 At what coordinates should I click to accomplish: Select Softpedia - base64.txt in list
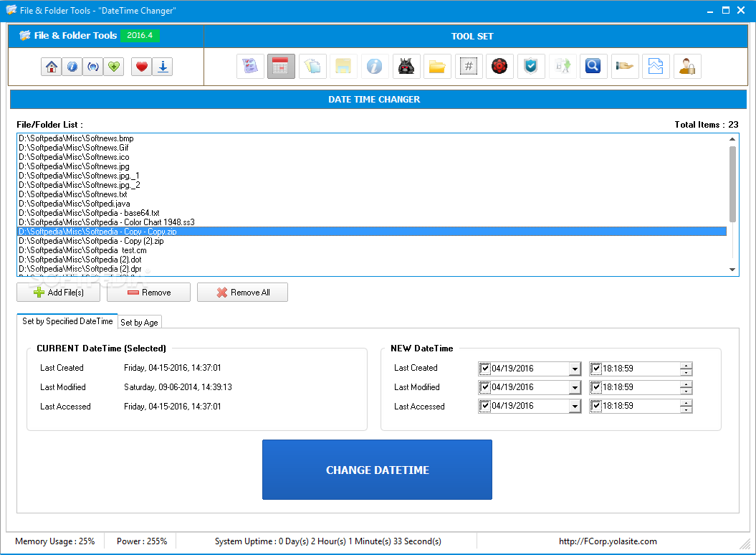pyautogui.click(x=372, y=213)
